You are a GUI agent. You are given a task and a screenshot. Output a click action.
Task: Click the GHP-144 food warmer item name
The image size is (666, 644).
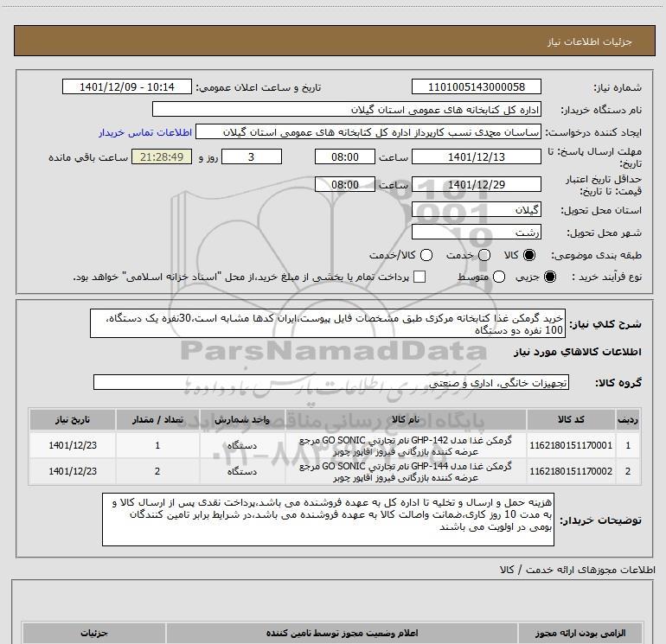click(405, 472)
